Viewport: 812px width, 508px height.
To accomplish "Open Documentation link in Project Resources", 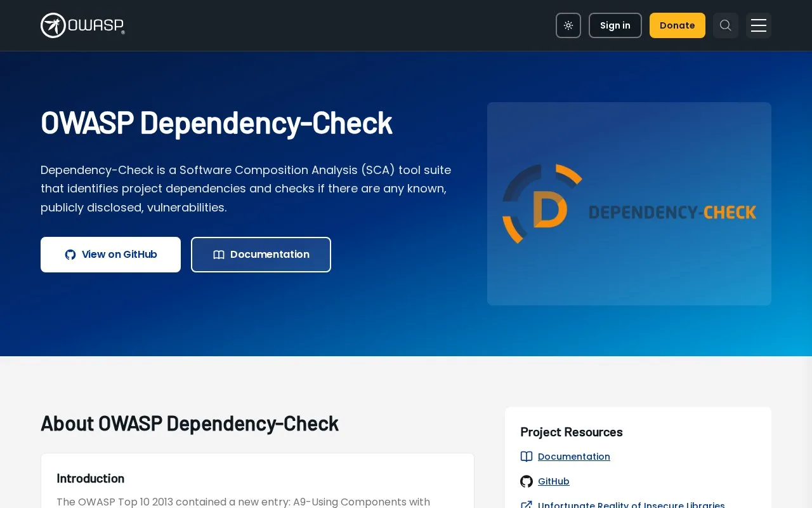I will click(574, 457).
